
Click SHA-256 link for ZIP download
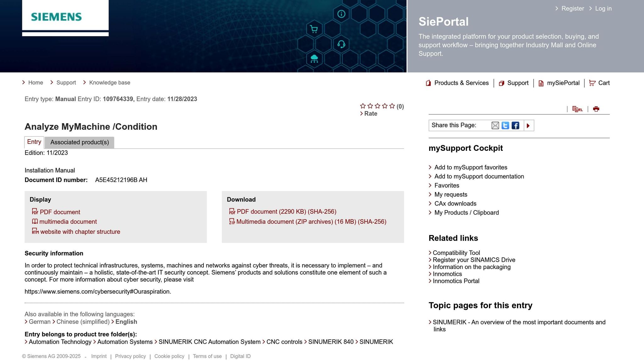[x=372, y=222]
